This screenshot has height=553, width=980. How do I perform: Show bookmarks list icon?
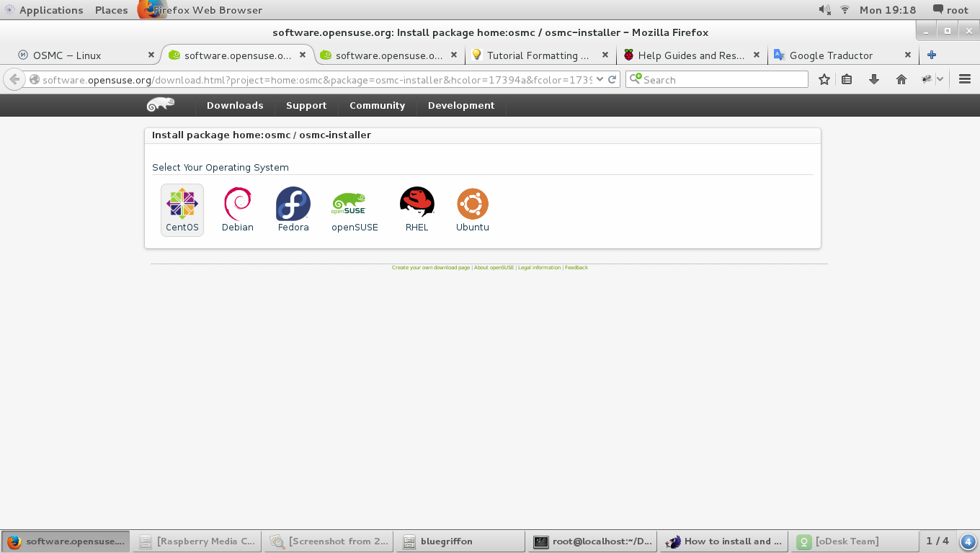(x=847, y=79)
